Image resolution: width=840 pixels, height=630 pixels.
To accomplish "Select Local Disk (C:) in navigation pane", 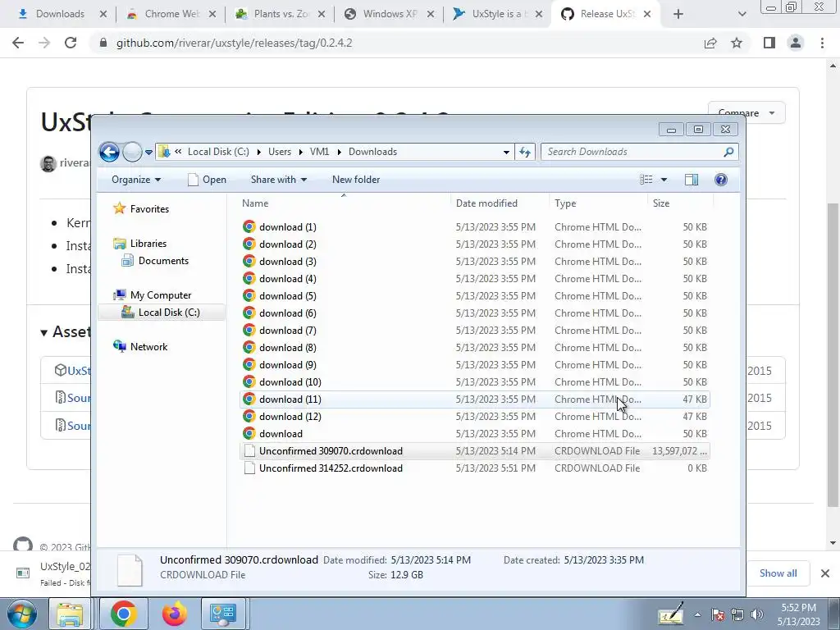I will 162,313.
